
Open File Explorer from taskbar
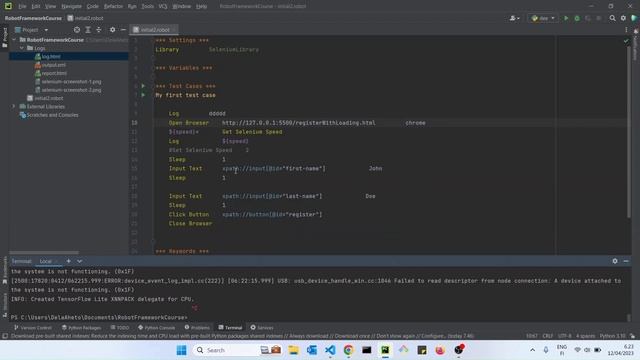point(293,350)
